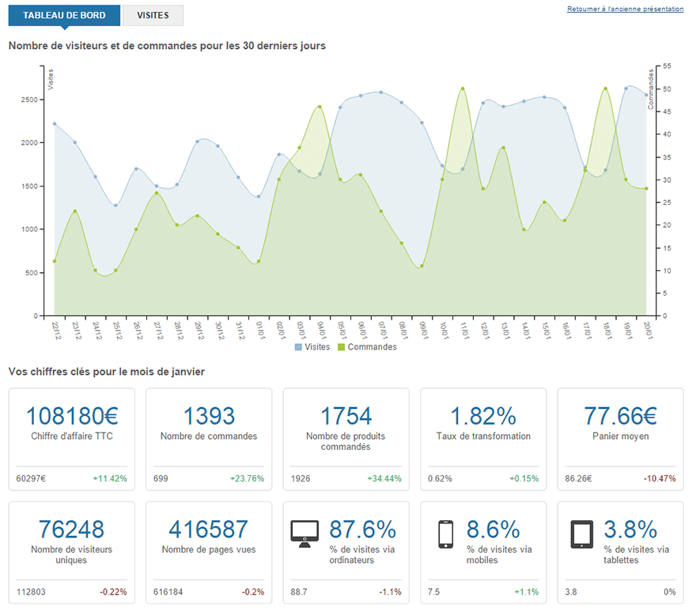The width and height of the screenshot is (696, 616).
Task: Click the 11/01 date axis label
Action: 464,331
